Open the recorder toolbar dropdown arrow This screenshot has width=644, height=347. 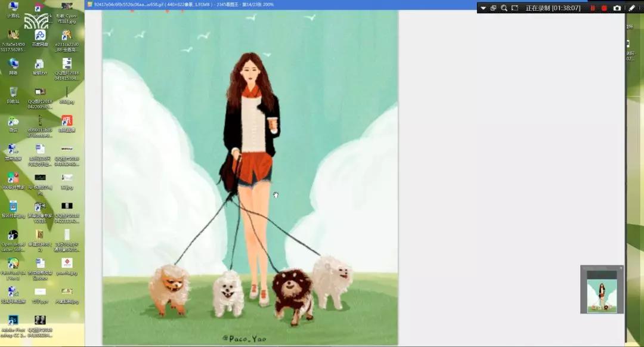tap(483, 8)
